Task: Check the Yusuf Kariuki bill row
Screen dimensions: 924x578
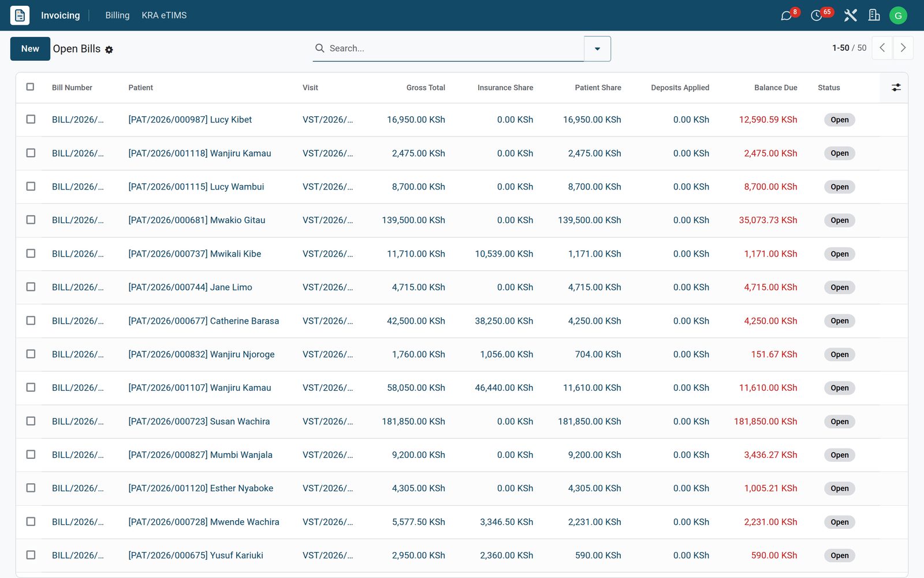Action: [x=31, y=555]
